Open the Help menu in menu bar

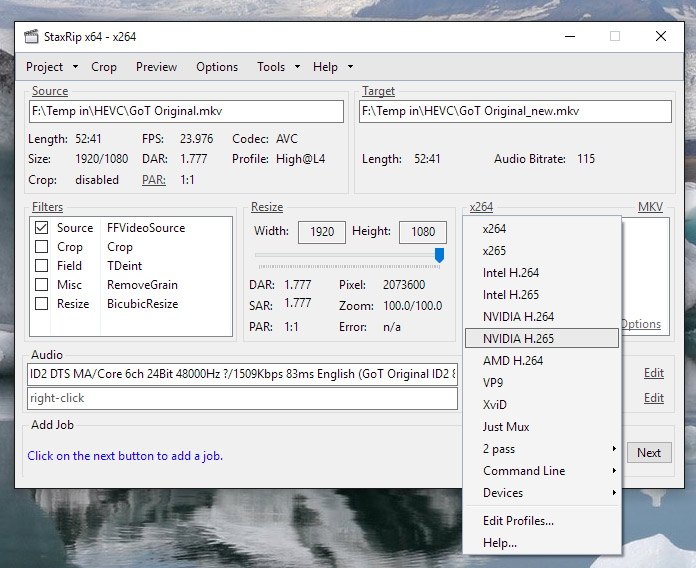pyautogui.click(x=325, y=67)
